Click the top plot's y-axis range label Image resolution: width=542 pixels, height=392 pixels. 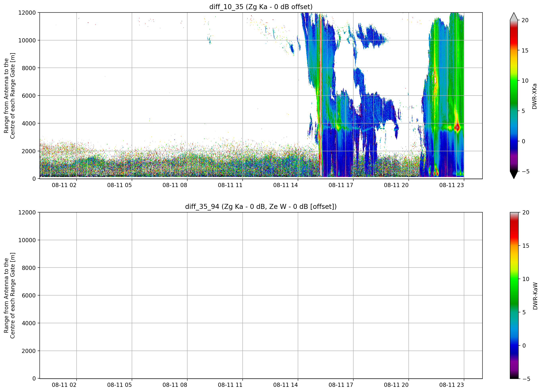click(x=9, y=96)
